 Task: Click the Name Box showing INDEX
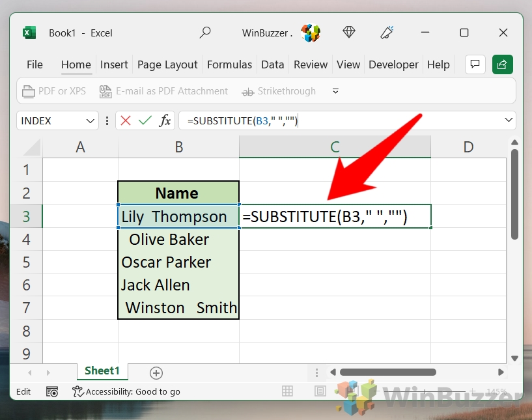tap(51, 120)
